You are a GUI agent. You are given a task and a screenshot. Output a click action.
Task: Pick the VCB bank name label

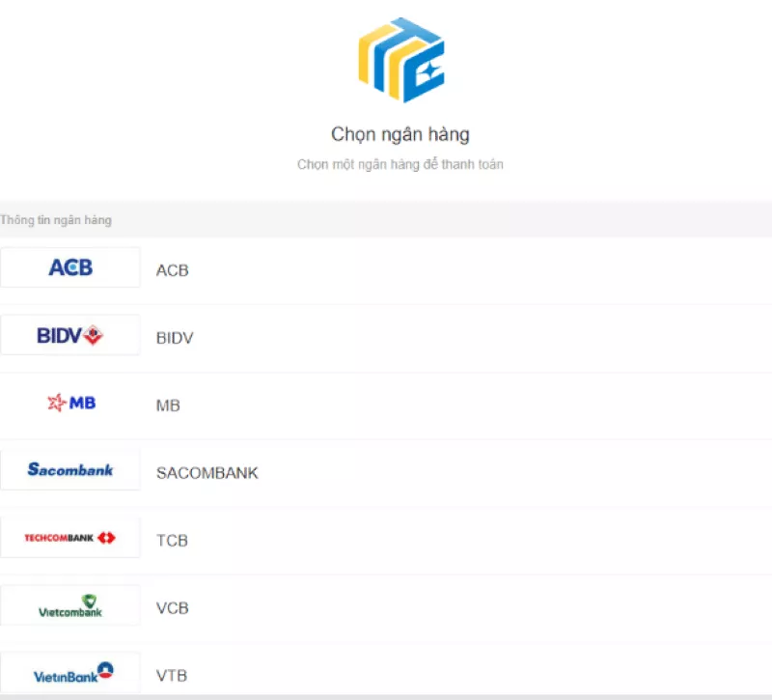[173, 608]
